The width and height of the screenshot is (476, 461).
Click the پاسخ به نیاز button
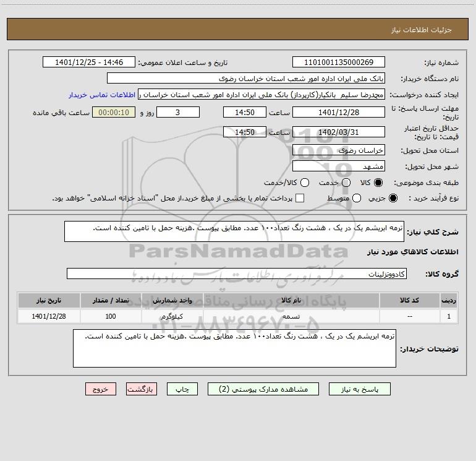point(360,389)
